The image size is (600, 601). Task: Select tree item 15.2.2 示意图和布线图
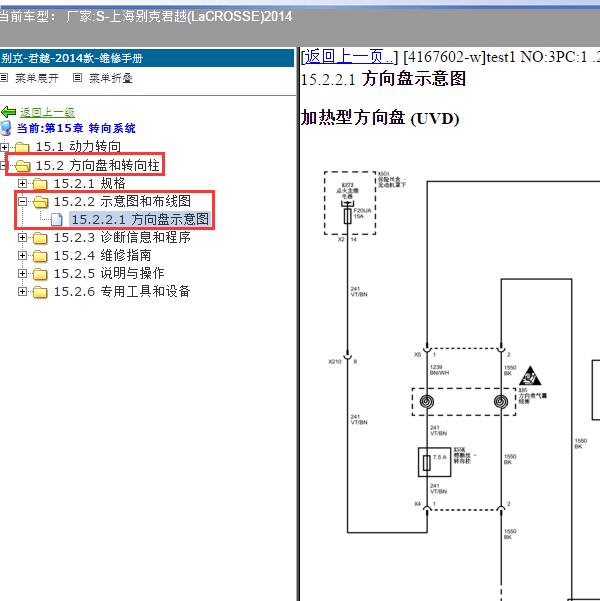(122, 201)
